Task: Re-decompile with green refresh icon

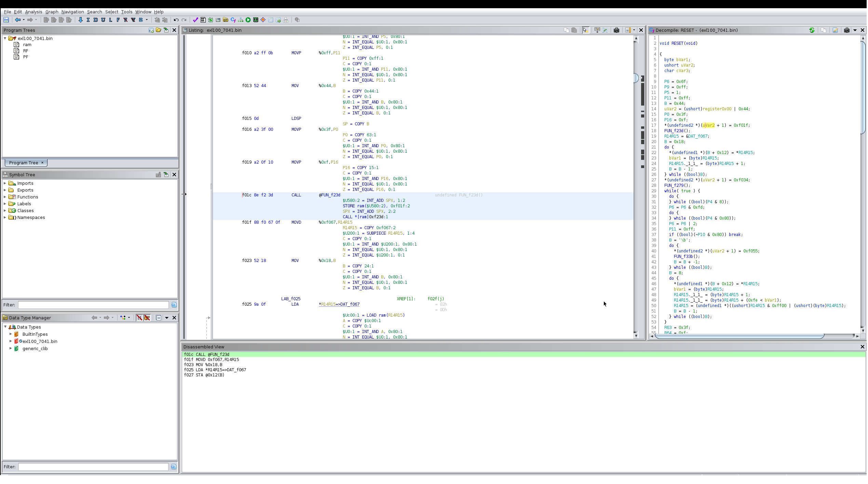Action: [812, 30]
